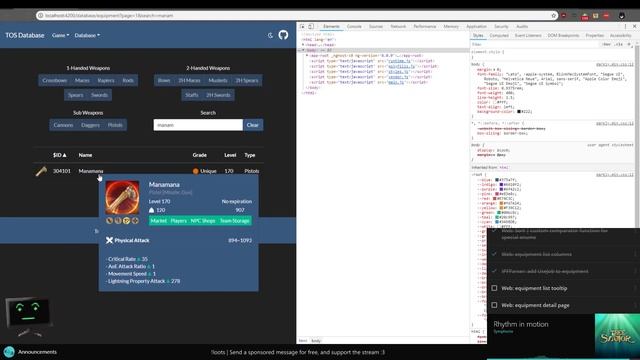The image size is (640, 360).
Task: Toggle completed 'equipment list columns' checkmark
Action: (494, 254)
